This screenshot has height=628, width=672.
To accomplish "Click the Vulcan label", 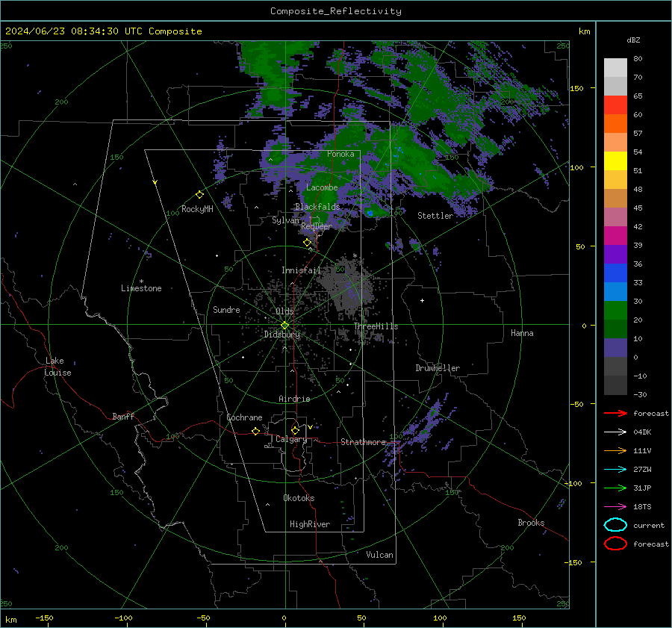I will coord(379,555).
